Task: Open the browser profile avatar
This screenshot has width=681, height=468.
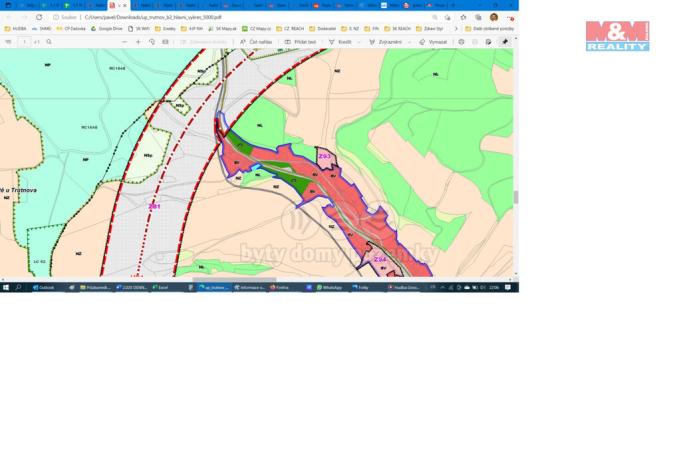Action: [x=493, y=17]
